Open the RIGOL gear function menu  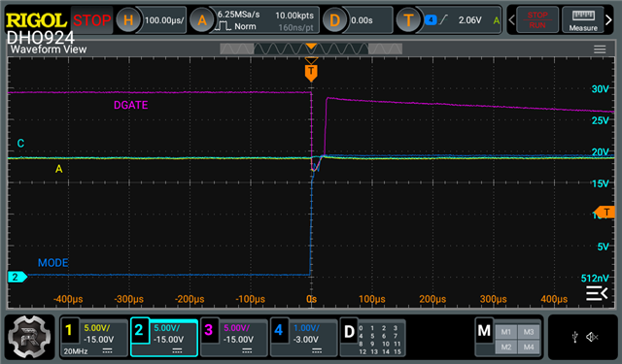click(29, 337)
